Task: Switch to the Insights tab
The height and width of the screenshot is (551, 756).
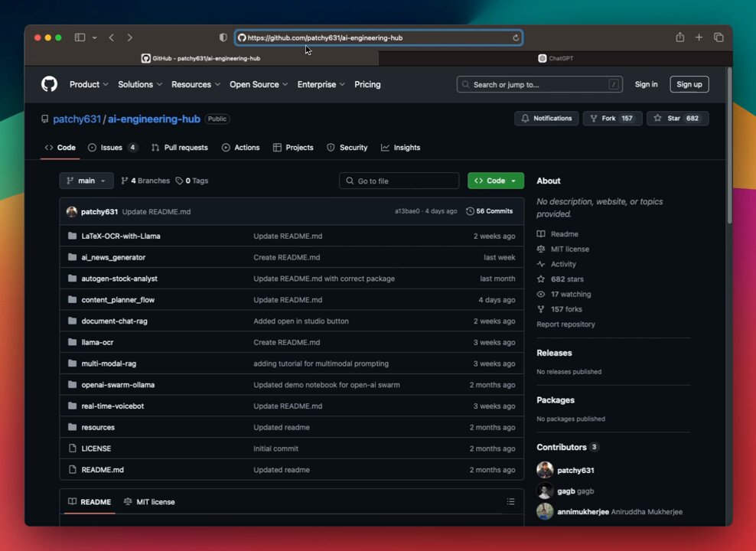Action: click(401, 148)
